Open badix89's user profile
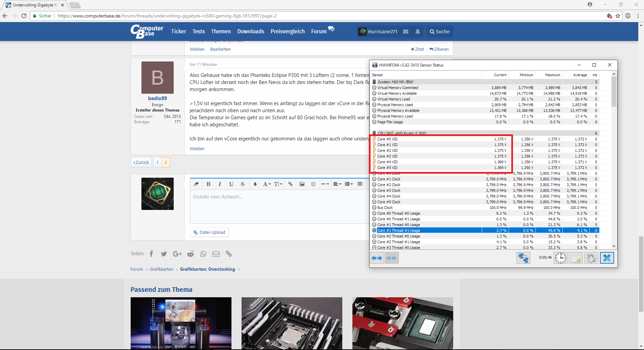This screenshot has height=350, width=644. pos(158,98)
